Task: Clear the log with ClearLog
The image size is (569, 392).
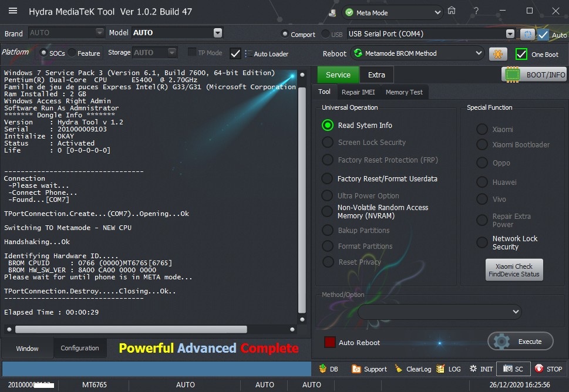Action: pyautogui.click(x=413, y=369)
